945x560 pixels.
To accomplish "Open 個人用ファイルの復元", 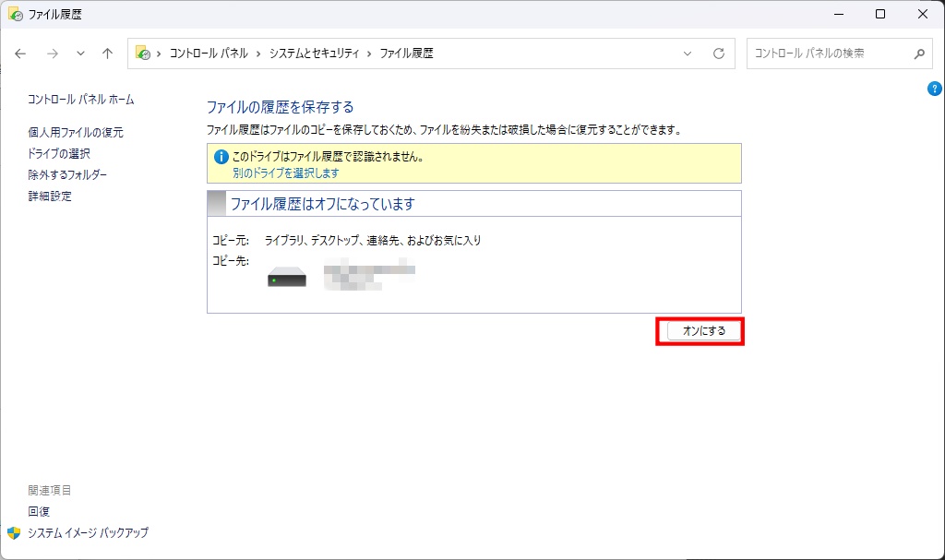I will pos(76,133).
